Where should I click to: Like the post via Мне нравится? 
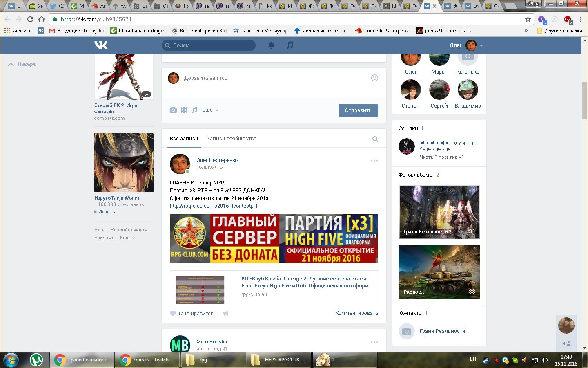click(x=192, y=314)
